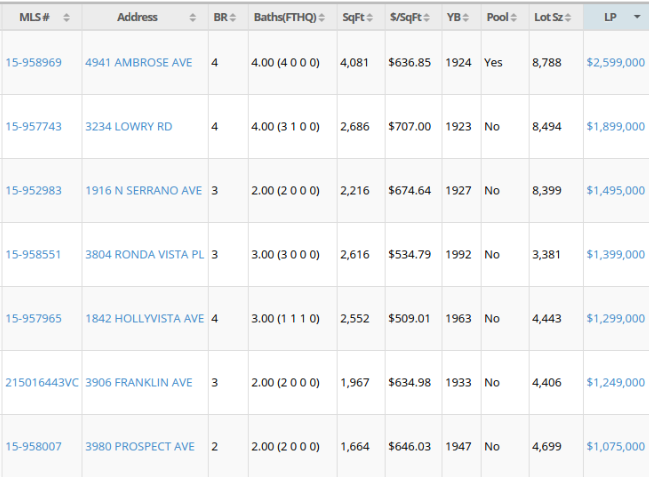Click the $1,299,000 list price link

(x=615, y=318)
